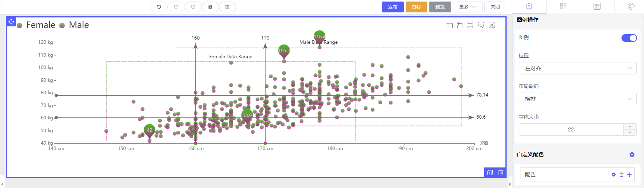Screen dimensions: 644x188
Task: Delete the chart using bottom-right trash icon
Action: click(501, 172)
